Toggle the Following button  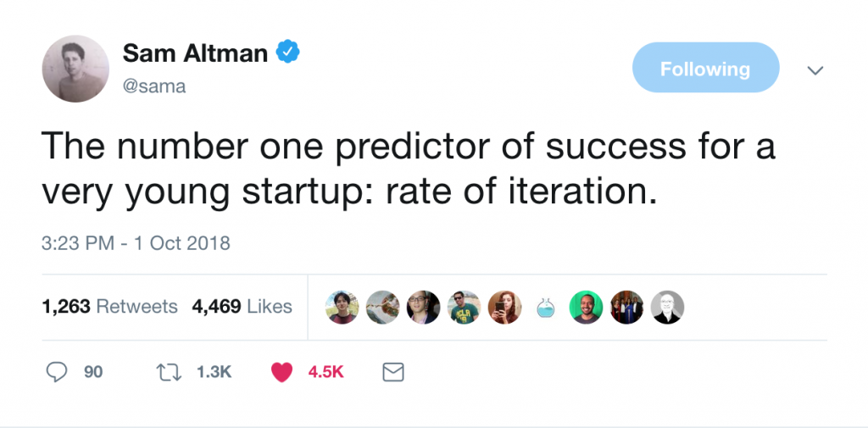(x=705, y=68)
